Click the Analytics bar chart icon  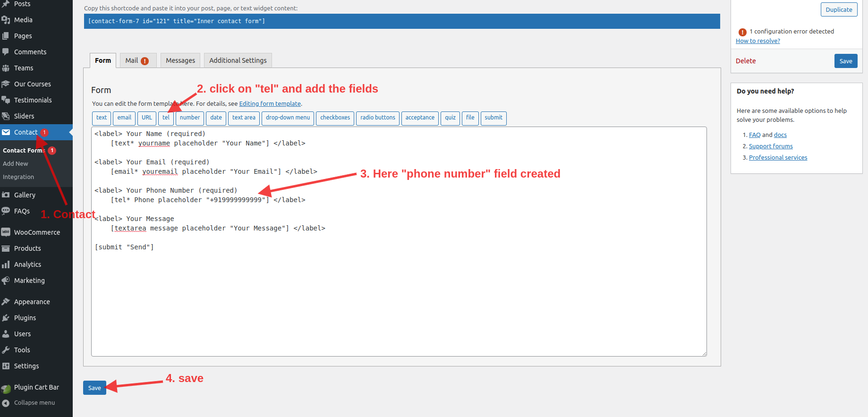tap(6, 264)
